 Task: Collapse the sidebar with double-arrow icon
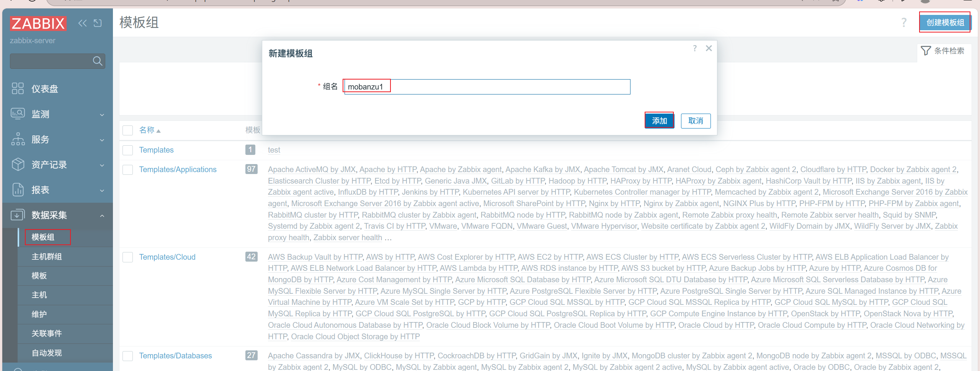(x=82, y=23)
